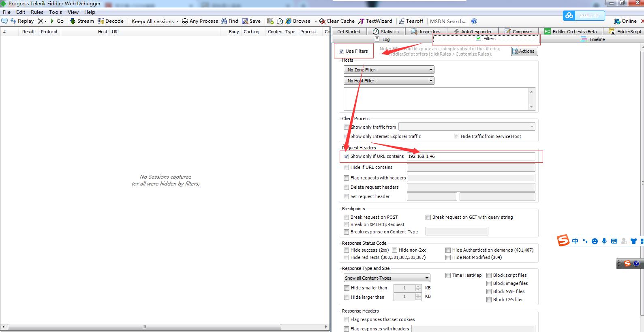Open the Keep: All sessions dropdown

(x=155, y=21)
